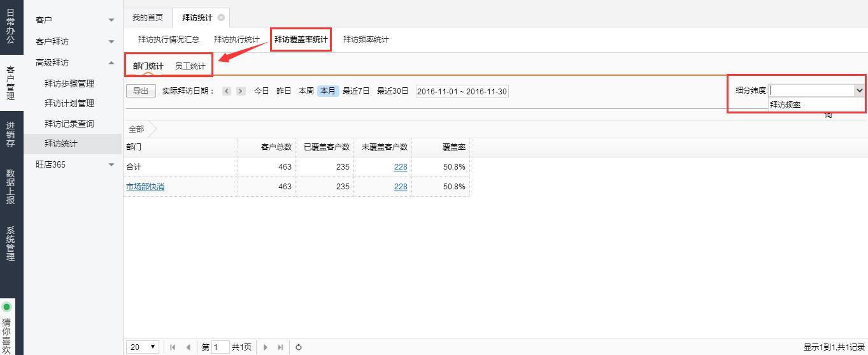
Task: Expand the 客户 sidebar menu
Action: coord(111,20)
